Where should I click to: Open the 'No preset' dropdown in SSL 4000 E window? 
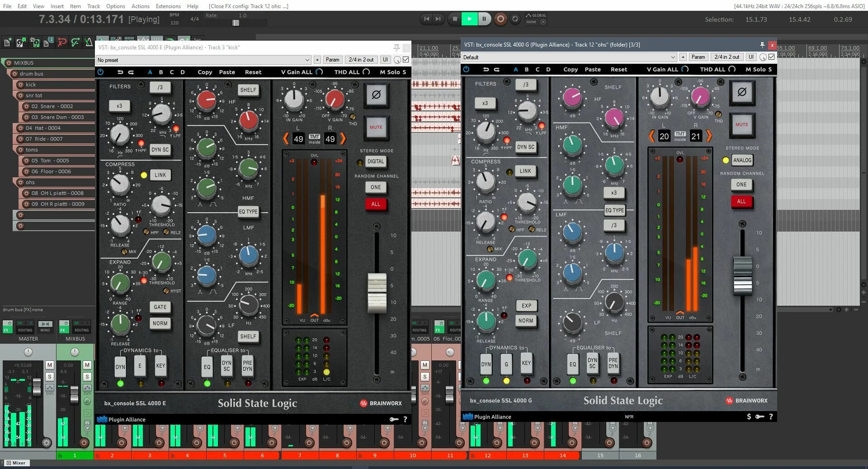click(x=203, y=60)
